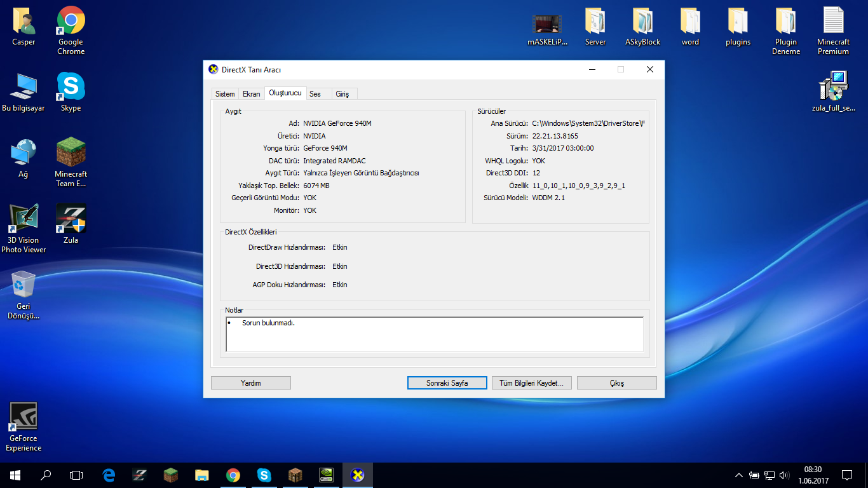Click the Sonraki Sayfa button
This screenshot has height=488, width=868.
[447, 383]
